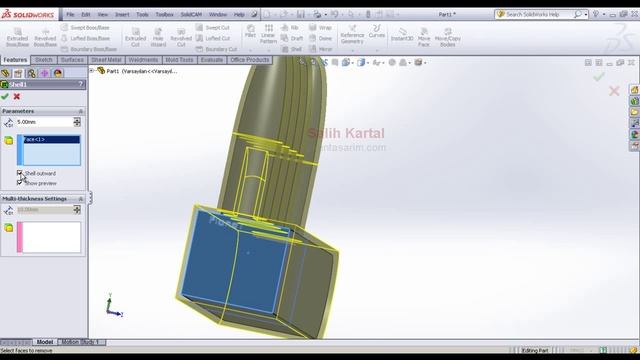Select the Wrap tool

click(320, 28)
